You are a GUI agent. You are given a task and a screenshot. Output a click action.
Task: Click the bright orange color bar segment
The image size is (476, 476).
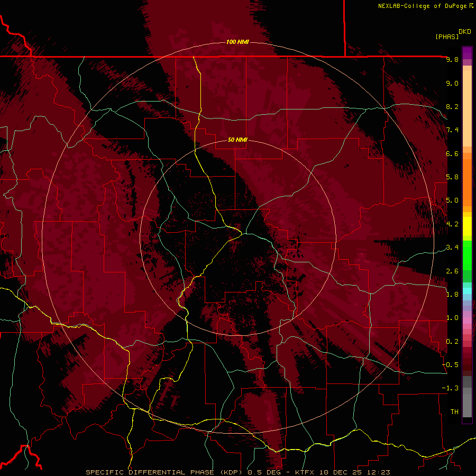(x=467, y=182)
